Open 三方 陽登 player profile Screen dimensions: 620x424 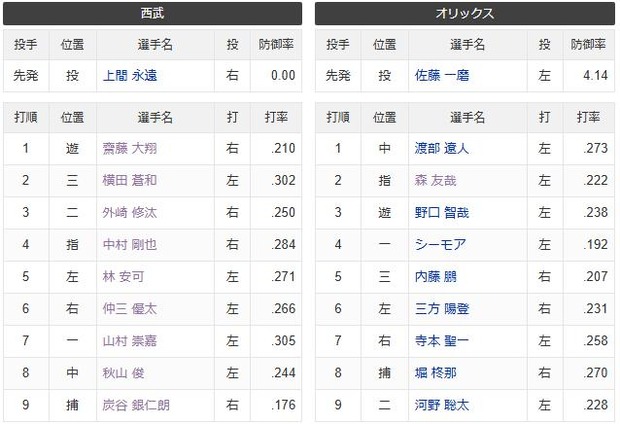(x=442, y=309)
